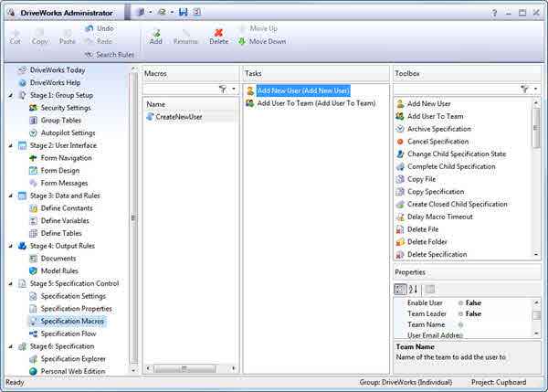Image resolution: width=548 pixels, height=392 pixels.
Task: Open Search Rules from the toolbar
Action: (108, 55)
